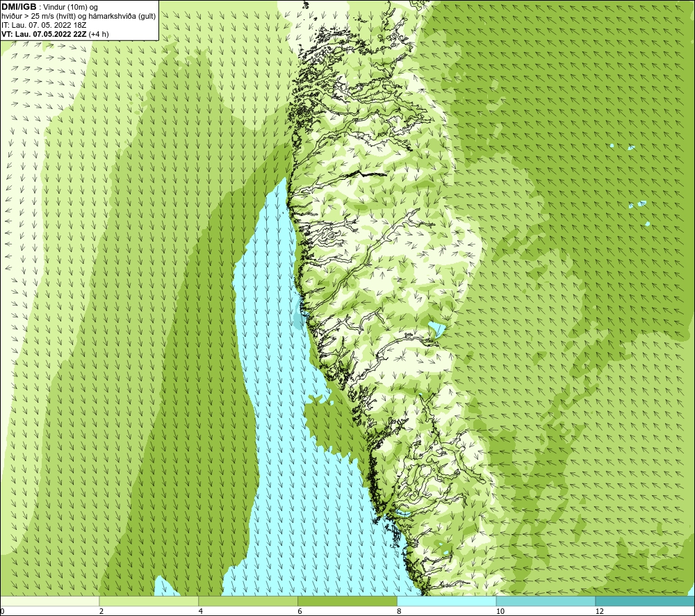Click the 'IT: Lau. 07. 05. 2022 18Z' line

coord(44,25)
